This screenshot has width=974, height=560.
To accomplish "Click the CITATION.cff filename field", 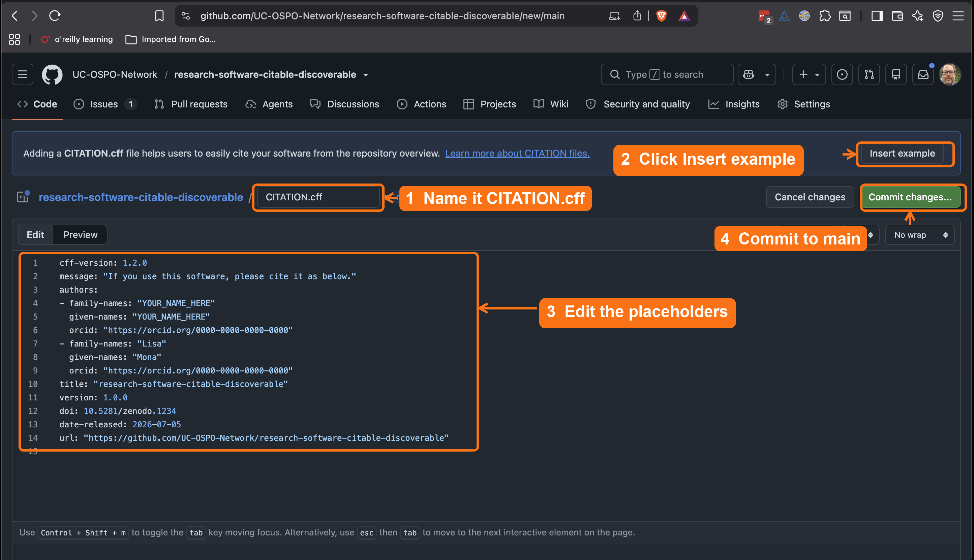I will coord(318,197).
